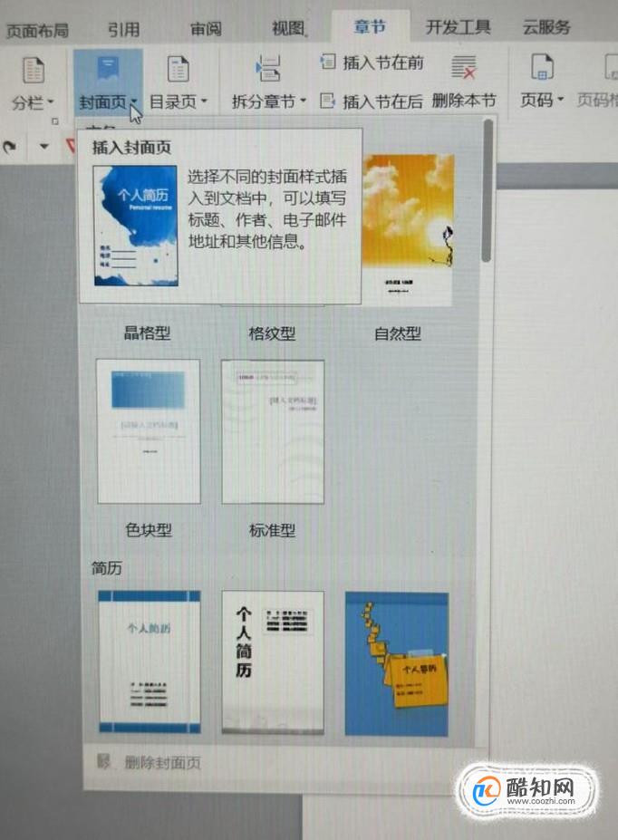Open the 开发工具 tab
618x840 pixels.
tap(459, 26)
